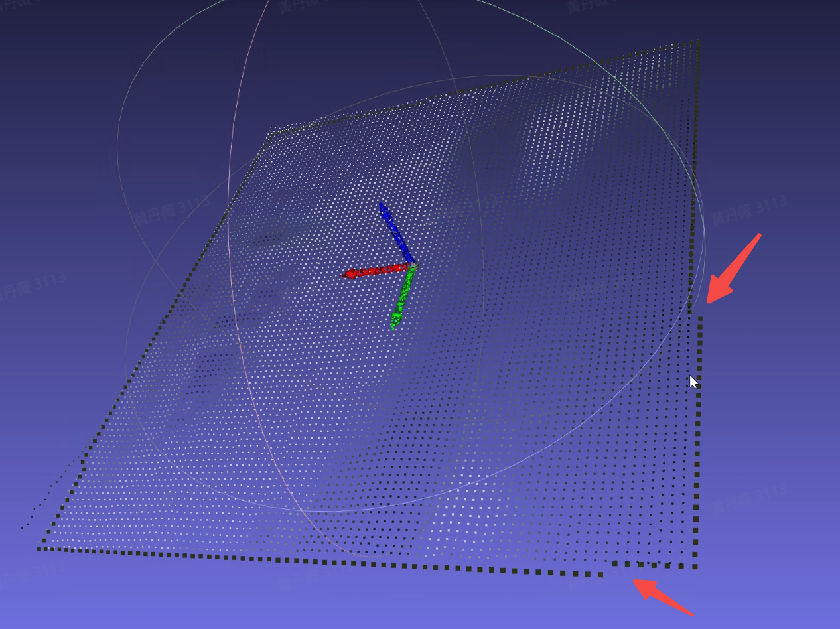Select the bottom-right corner point of the grid

695,567
